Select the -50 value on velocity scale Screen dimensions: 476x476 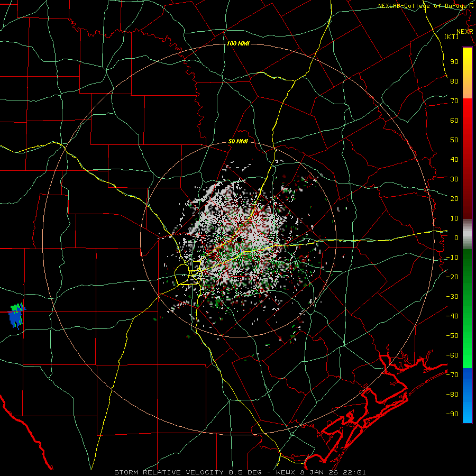452,336
